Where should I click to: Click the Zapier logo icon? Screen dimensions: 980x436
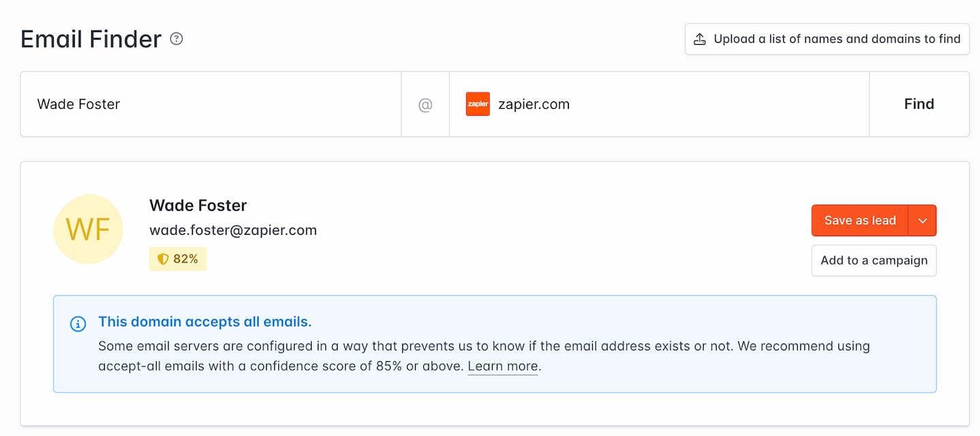[478, 104]
